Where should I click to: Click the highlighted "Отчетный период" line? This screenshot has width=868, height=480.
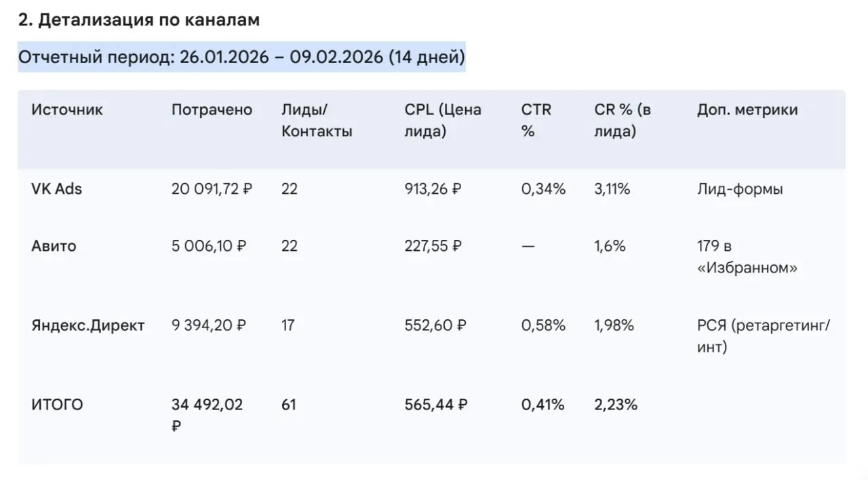[241, 57]
